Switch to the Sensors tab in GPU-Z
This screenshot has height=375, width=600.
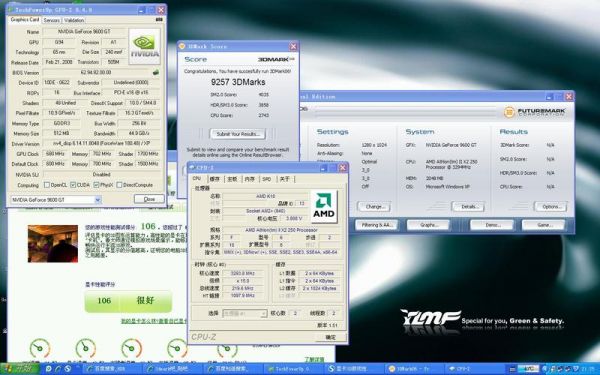tap(51, 20)
